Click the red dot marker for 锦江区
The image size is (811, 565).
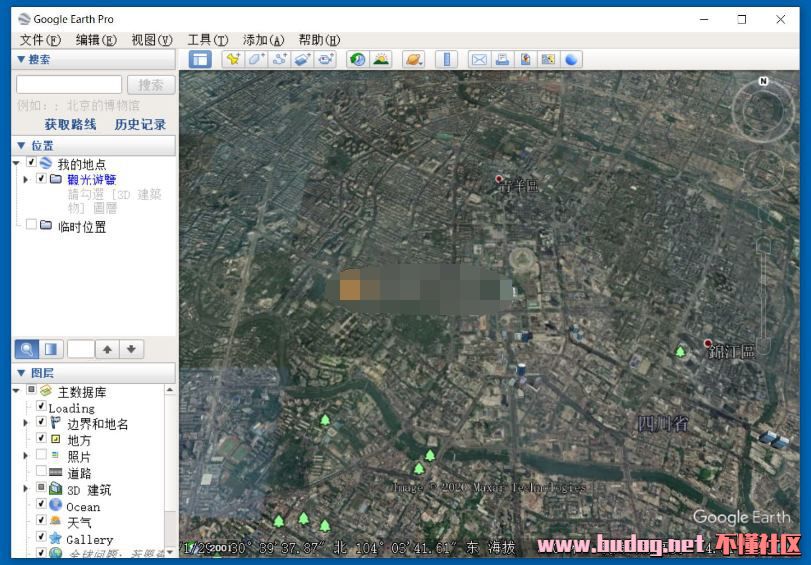(708, 343)
